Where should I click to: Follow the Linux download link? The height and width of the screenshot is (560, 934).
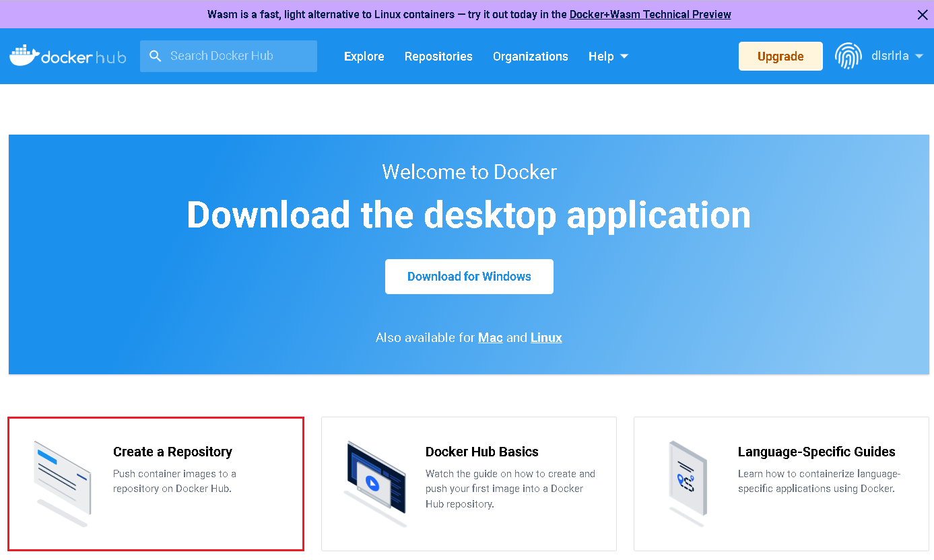(x=546, y=338)
